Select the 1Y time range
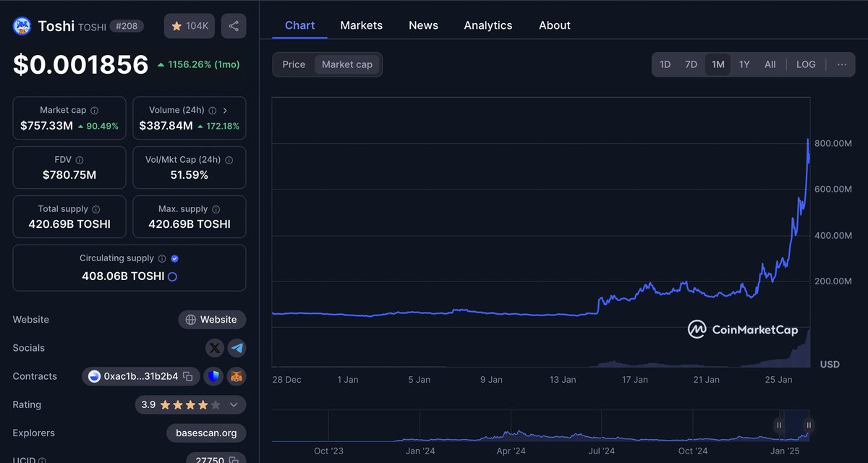The image size is (868, 463). coord(744,64)
